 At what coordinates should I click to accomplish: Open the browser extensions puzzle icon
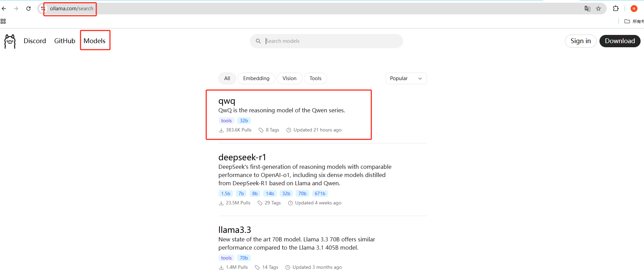tap(616, 9)
